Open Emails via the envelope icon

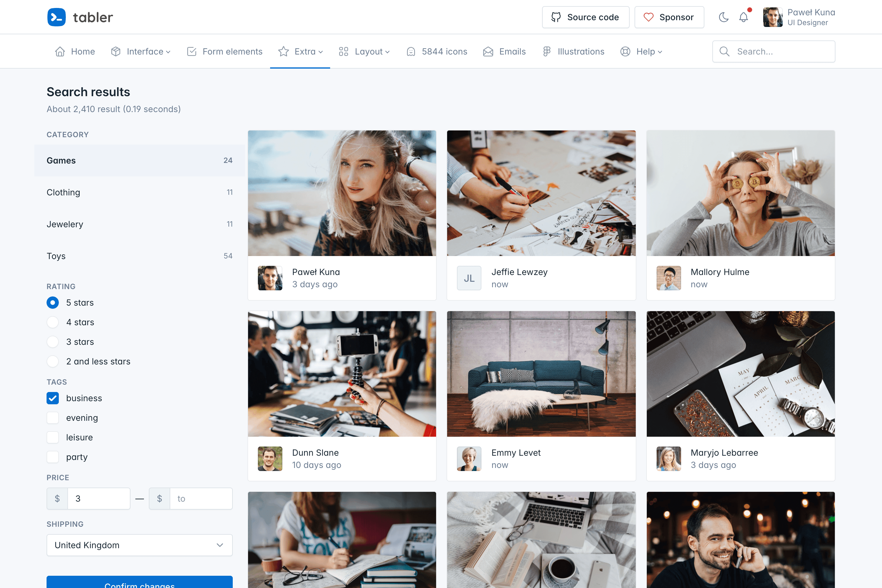[x=488, y=51]
